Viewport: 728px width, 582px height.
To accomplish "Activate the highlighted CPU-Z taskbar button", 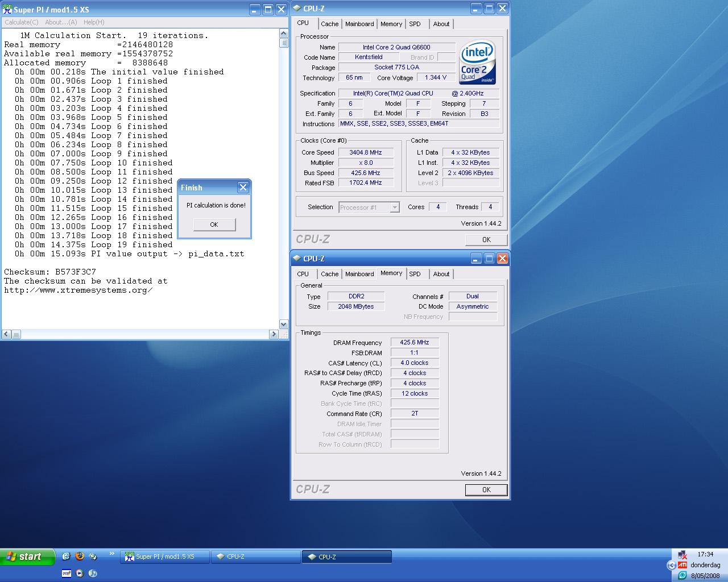I will (347, 557).
